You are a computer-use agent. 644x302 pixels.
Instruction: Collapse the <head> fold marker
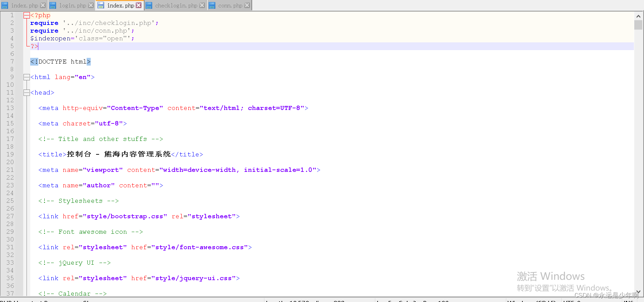[27, 92]
